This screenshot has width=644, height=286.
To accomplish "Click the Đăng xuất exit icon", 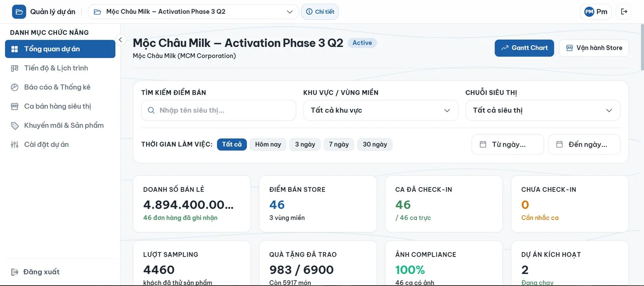I will (15, 272).
